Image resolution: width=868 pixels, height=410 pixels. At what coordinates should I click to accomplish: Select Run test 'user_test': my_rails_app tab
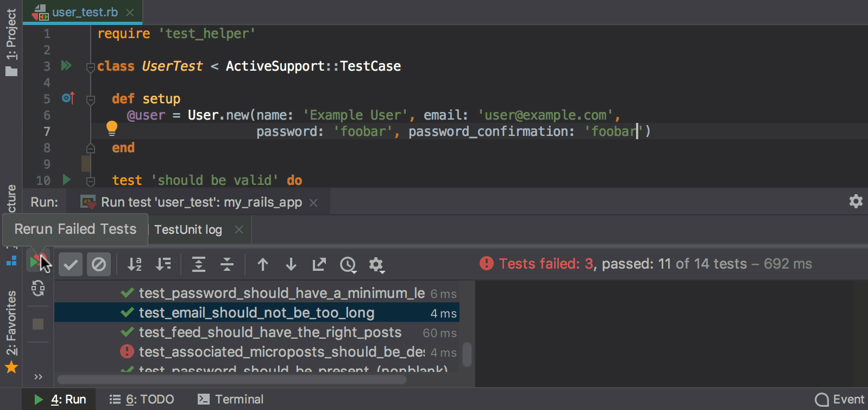pos(198,202)
